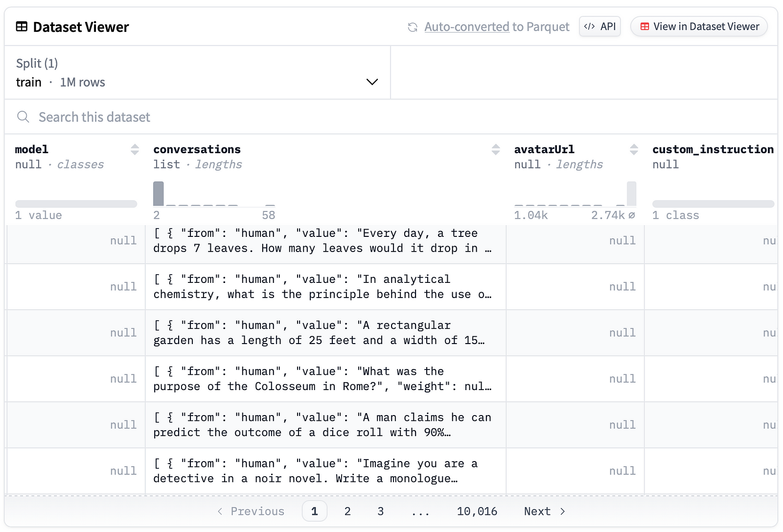Viewport: 783px width, 532px height.
Task: Open Auto-converted to Parquet link
Action: tap(497, 27)
